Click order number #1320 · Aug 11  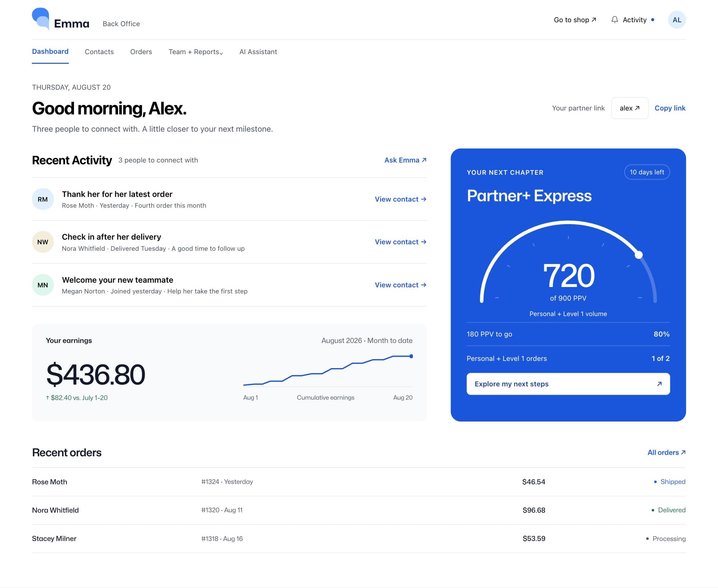pyautogui.click(x=222, y=510)
